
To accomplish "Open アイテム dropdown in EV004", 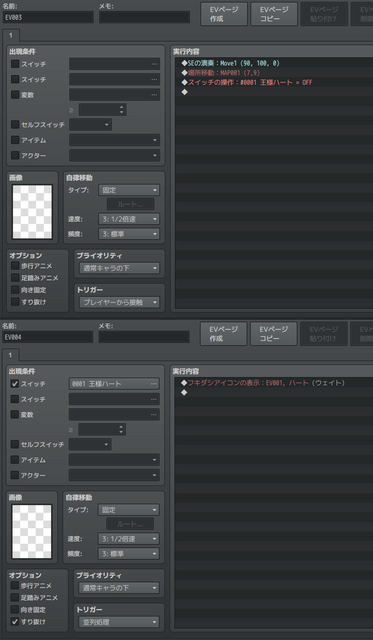I will (114, 460).
